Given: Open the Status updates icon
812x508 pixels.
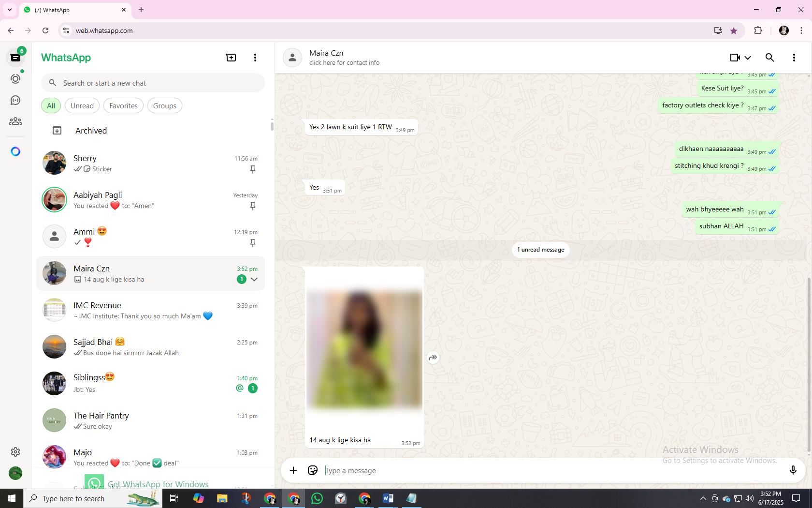Looking at the screenshot, I should coord(15,79).
